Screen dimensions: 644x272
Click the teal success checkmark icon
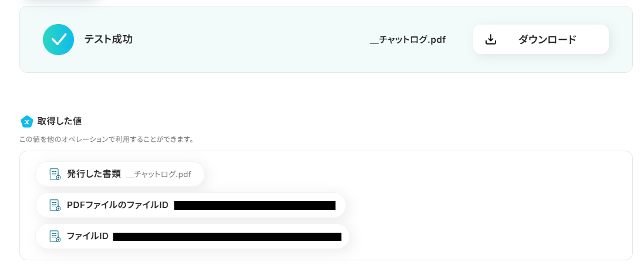pyautogui.click(x=58, y=39)
